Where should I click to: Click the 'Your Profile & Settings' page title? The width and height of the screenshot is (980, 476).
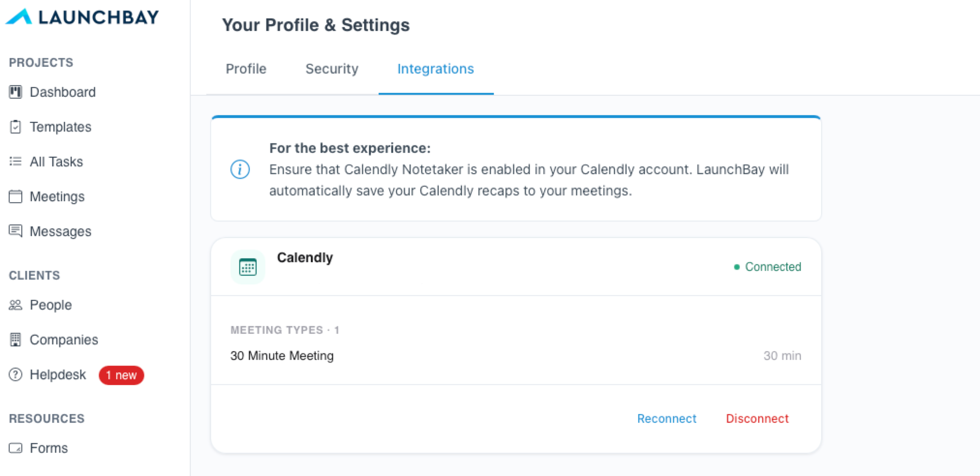click(x=316, y=25)
